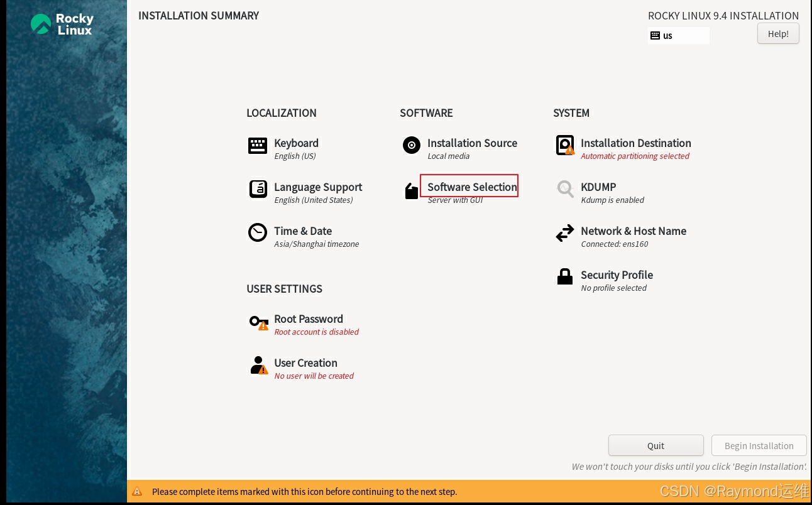Click the Installation Destination disk icon

click(x=565, y=145)
